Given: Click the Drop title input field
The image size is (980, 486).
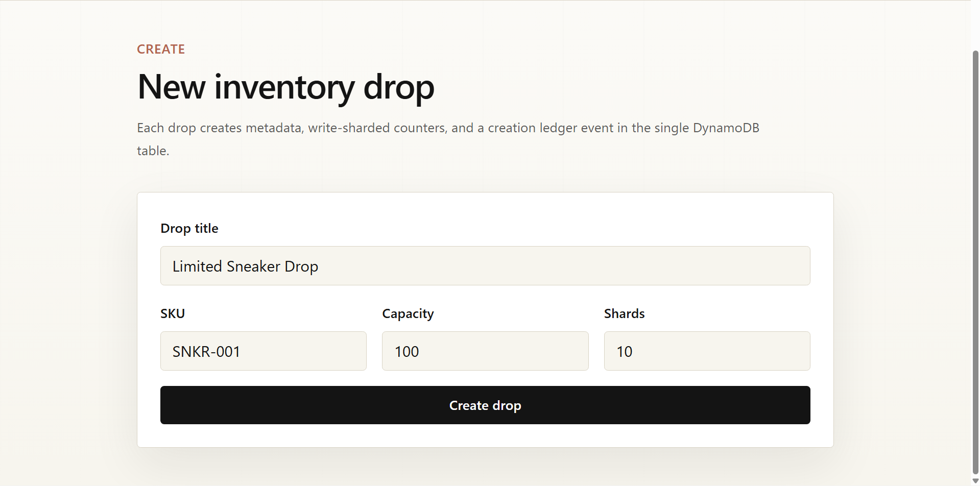Looking at the screenshot, I should click(485, 265).
